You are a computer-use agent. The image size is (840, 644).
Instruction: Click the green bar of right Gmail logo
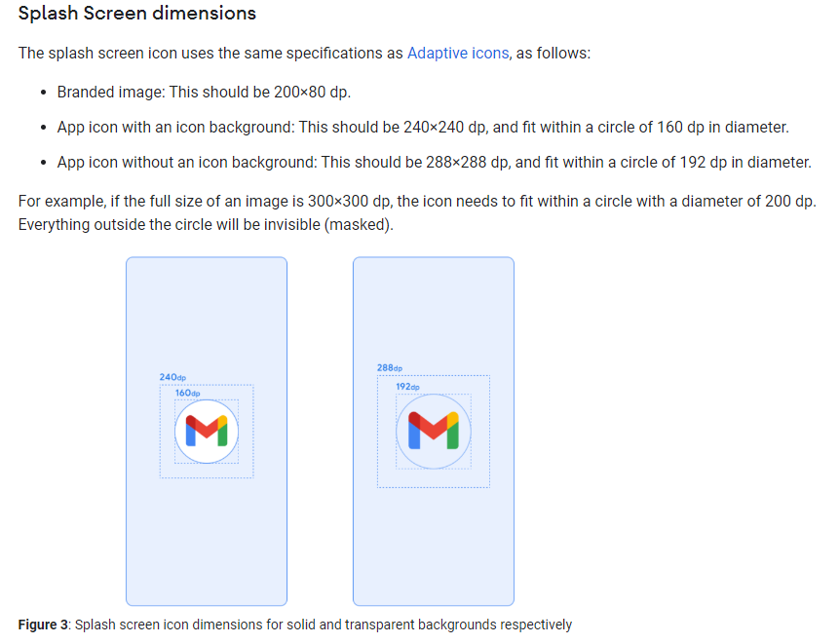tap(453, 435)
